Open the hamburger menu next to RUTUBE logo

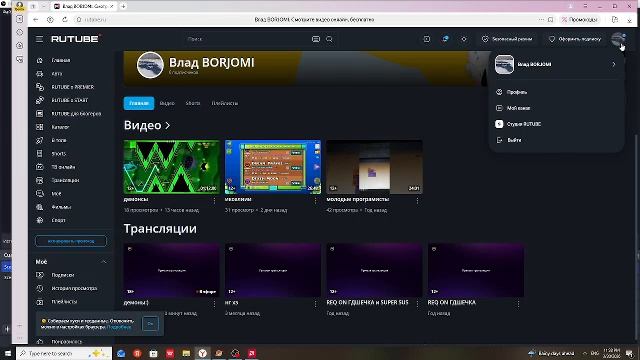(39, 39)
